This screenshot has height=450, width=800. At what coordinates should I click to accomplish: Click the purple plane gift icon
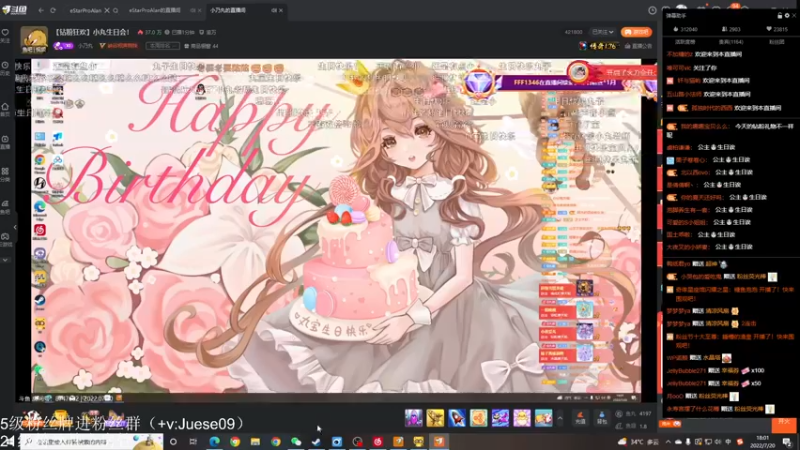coord(500,418)
